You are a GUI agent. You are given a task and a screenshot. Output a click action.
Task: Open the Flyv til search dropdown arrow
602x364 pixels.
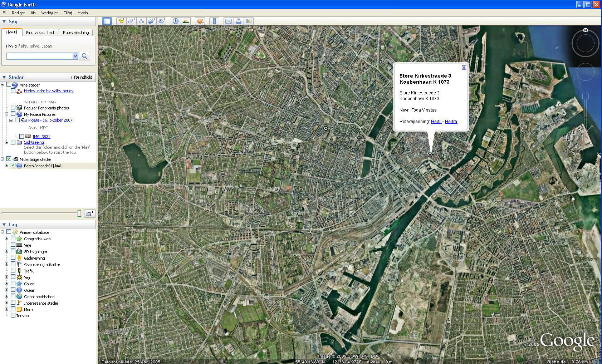point(75,56)
